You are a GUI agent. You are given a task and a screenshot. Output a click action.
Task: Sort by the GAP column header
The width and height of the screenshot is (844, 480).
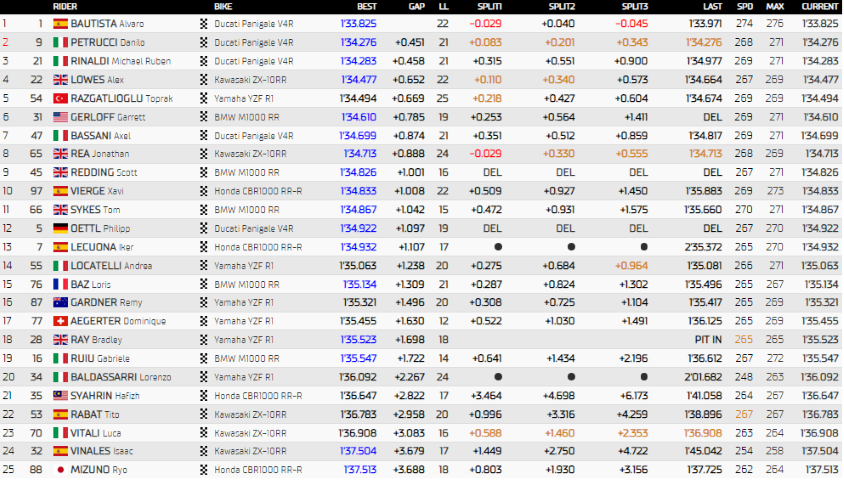click(416, 6)
